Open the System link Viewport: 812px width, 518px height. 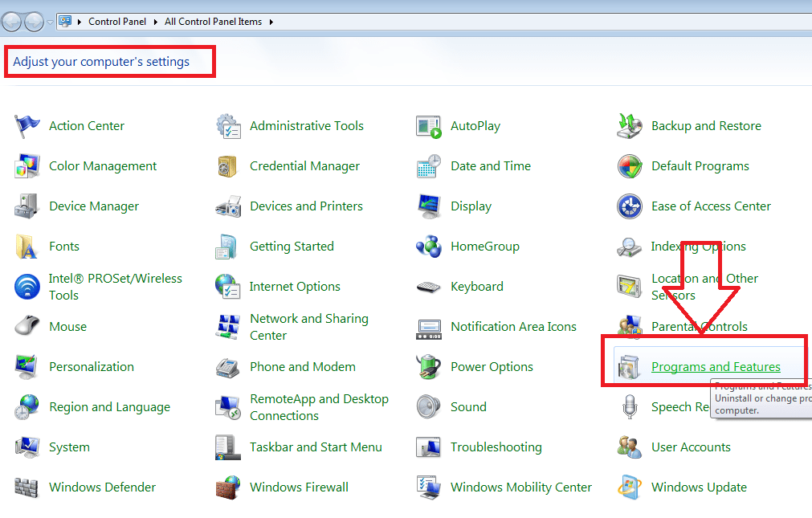69,447
